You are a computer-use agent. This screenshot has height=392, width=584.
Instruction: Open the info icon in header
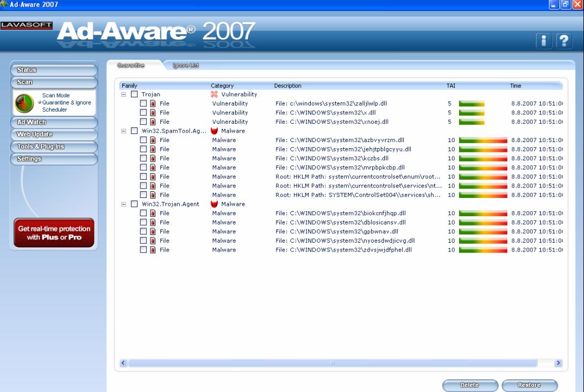tap(544, 40)
